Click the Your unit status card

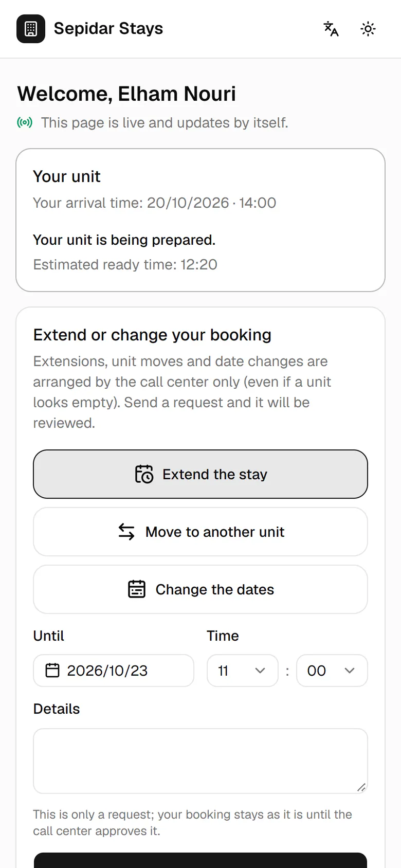click(x=200, y=220)
